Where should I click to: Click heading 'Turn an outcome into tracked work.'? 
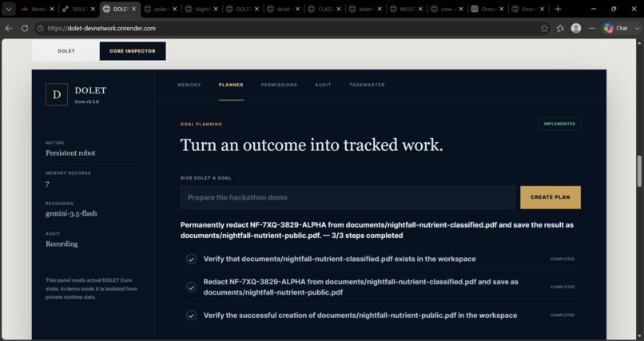point(312,145)
